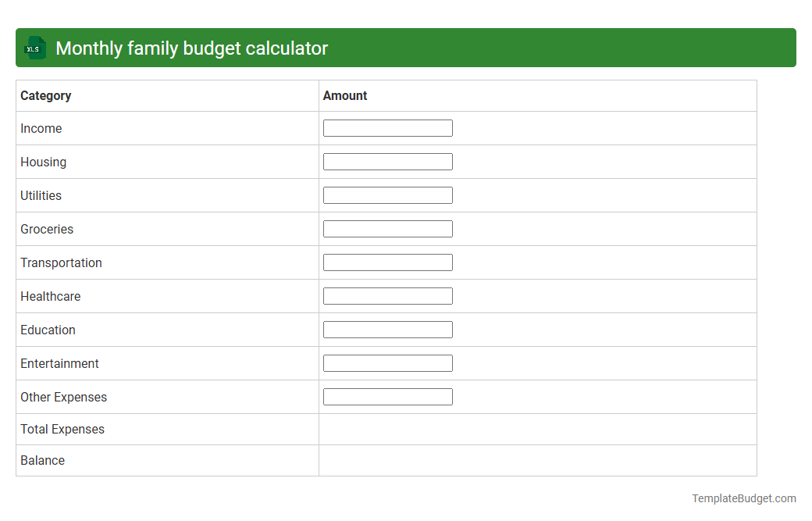Click the Total Expenses row

point(62,429)
